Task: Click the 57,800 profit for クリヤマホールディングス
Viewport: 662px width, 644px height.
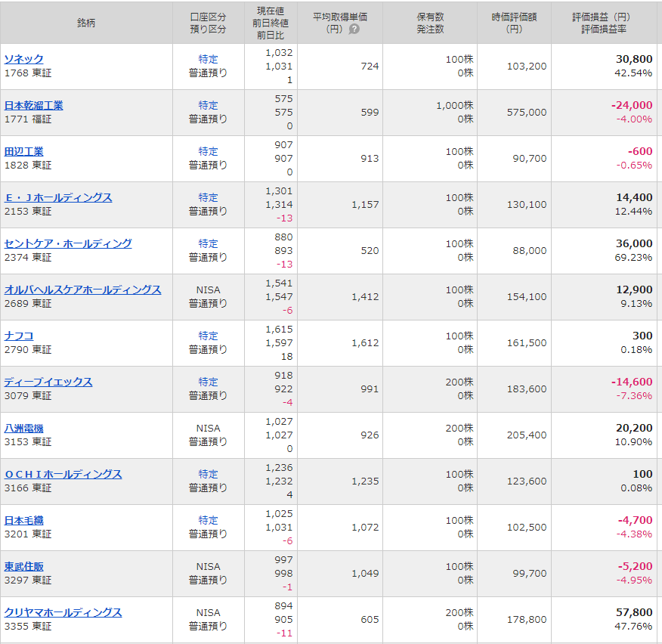Action: [x=634, y=612]
